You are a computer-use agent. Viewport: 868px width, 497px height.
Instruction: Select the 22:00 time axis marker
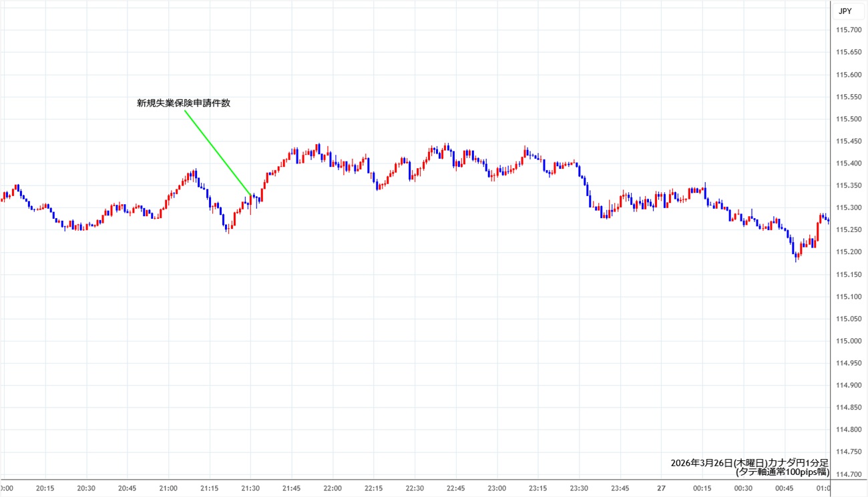(x=333, y=488)
